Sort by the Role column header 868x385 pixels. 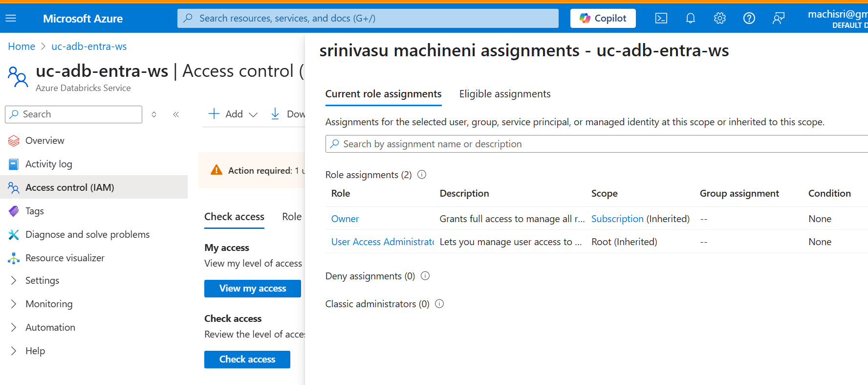(341, 193)
